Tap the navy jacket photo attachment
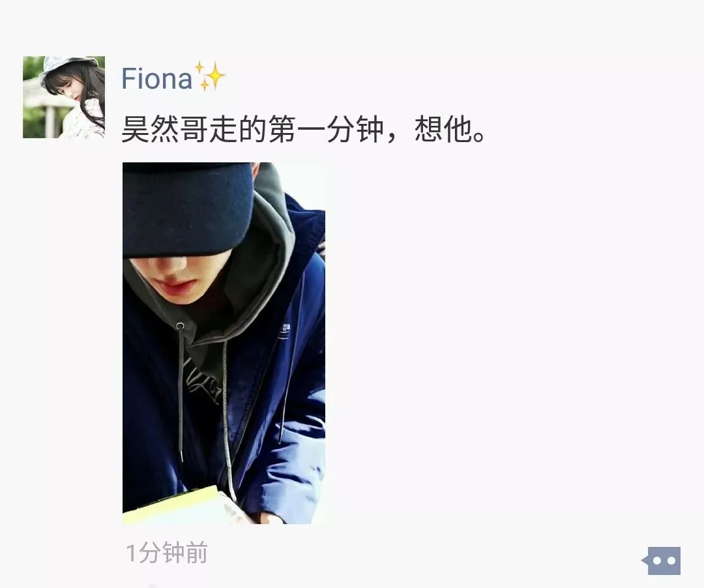This screenshot has height=588, width=704. click(224, 343)
